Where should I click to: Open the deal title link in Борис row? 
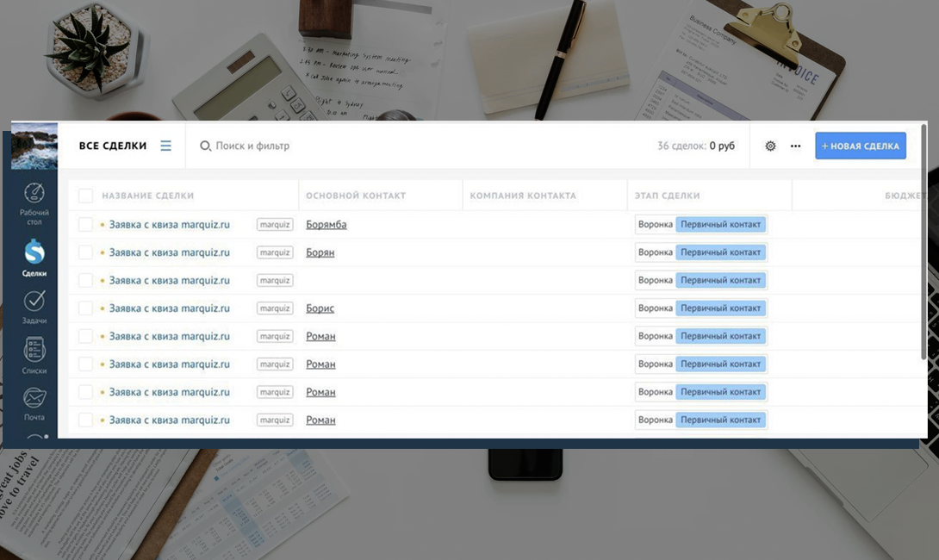(x=170, y=308)
